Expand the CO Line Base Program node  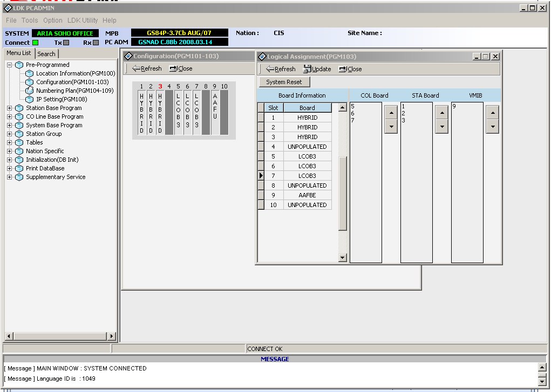[x=10, y=116]
